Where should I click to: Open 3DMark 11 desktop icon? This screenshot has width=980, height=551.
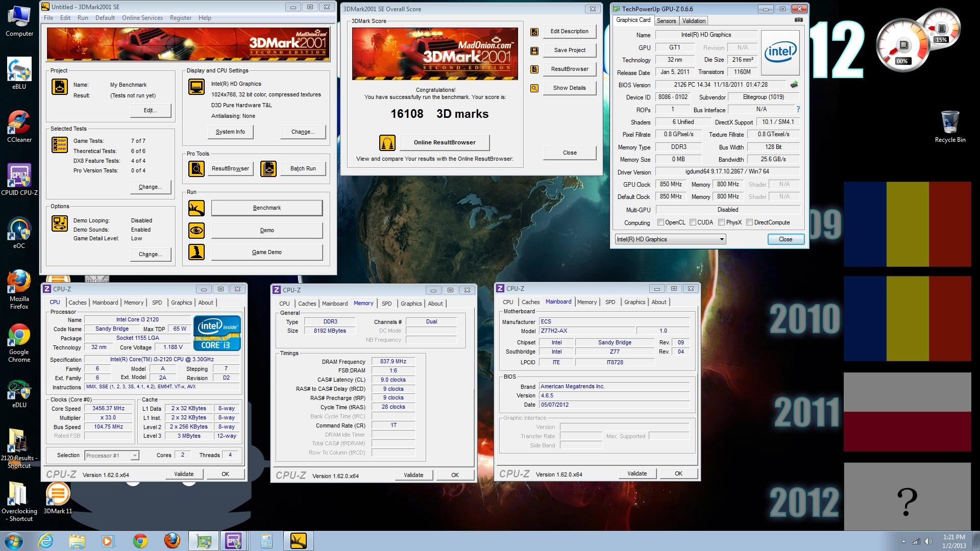point(58,498)
